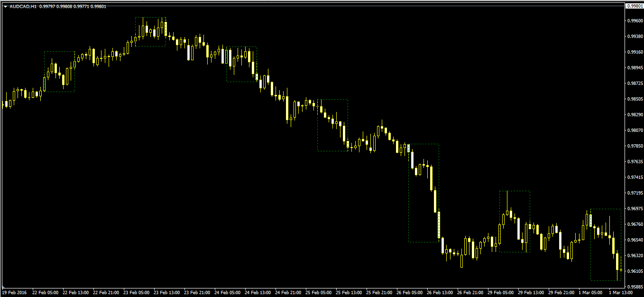Select the 25 Feb 05:00 time label
Screen dimensions: 644x297
pyautogui.click(x=318, y=293)
